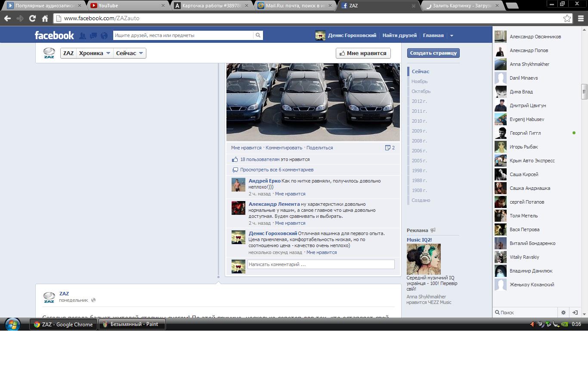
Task: Open the friend requests icon in Facebook header
Action: (x=83, y=36)
